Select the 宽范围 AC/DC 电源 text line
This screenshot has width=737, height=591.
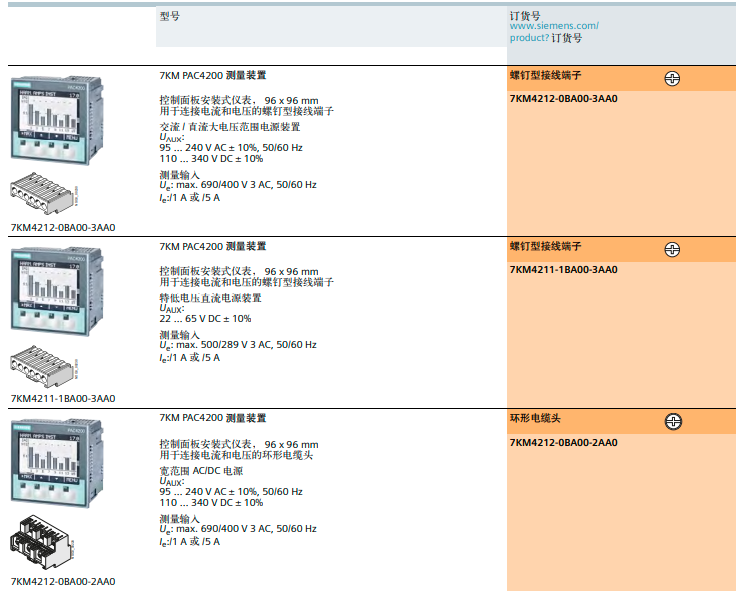[x=201, y=470]
